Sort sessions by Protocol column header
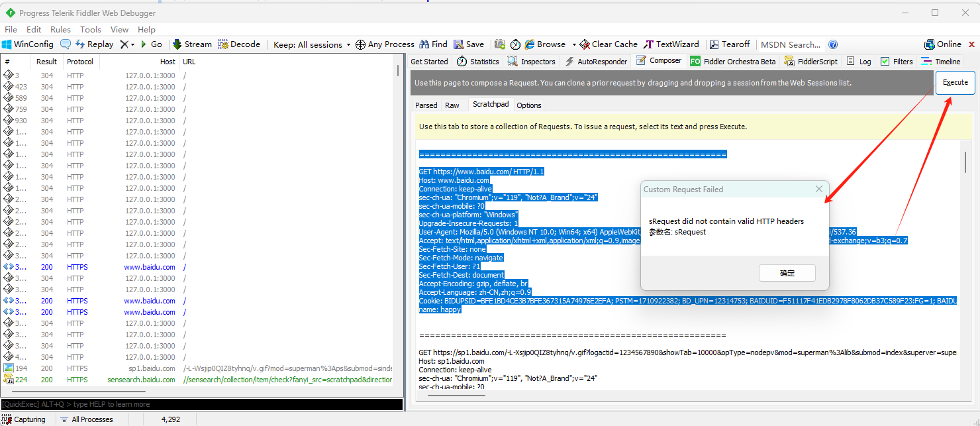980x426 pixels. pyautogui.click(x=80, y=62)
